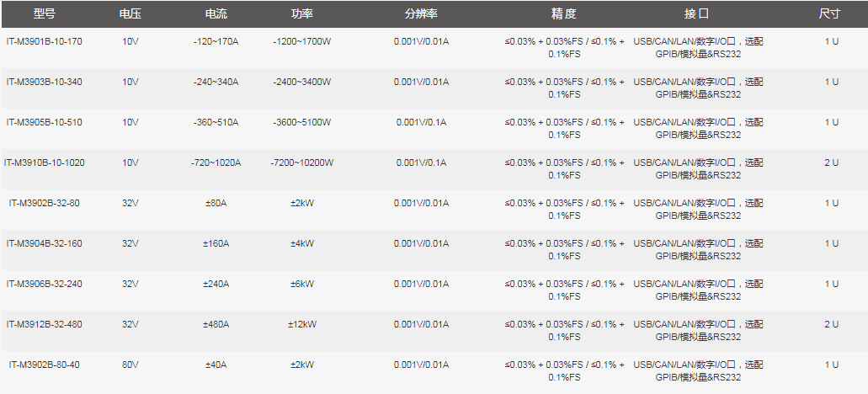This screenshot has height=394, width=868.
Task: Open the IT-M3904B-32-160 model entry
Action: click(45, 243)
